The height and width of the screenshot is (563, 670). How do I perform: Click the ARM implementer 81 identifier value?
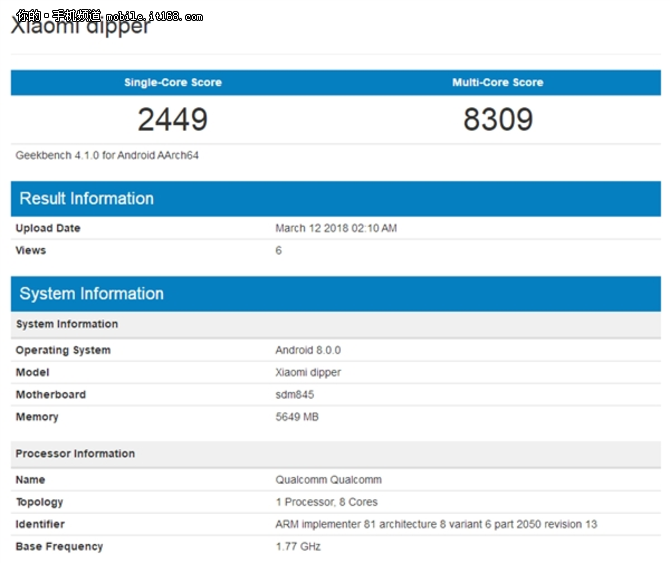(x=436, y=525)
